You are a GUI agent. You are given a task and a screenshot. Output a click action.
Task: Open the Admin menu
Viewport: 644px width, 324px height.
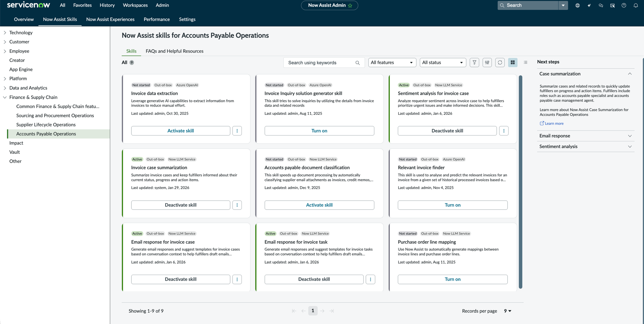click(x=162, y=5)
